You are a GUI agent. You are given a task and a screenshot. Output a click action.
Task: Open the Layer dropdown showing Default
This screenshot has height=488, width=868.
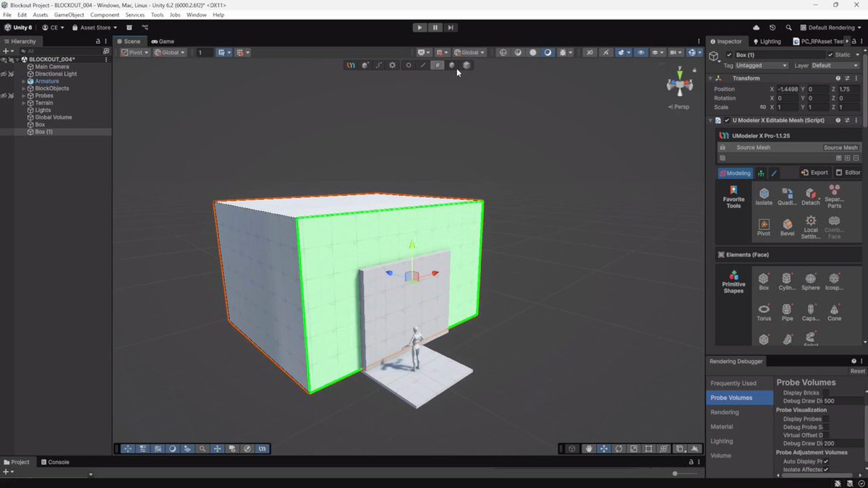coord(835,65)
